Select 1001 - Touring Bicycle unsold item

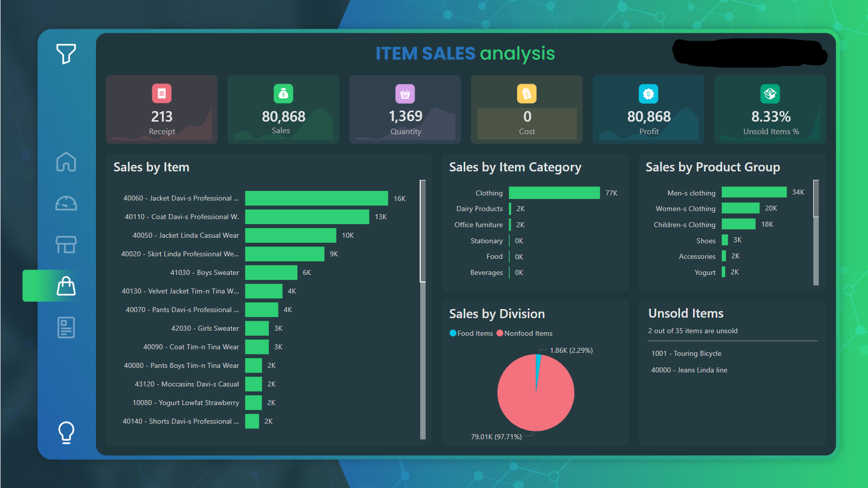(686, 353)
